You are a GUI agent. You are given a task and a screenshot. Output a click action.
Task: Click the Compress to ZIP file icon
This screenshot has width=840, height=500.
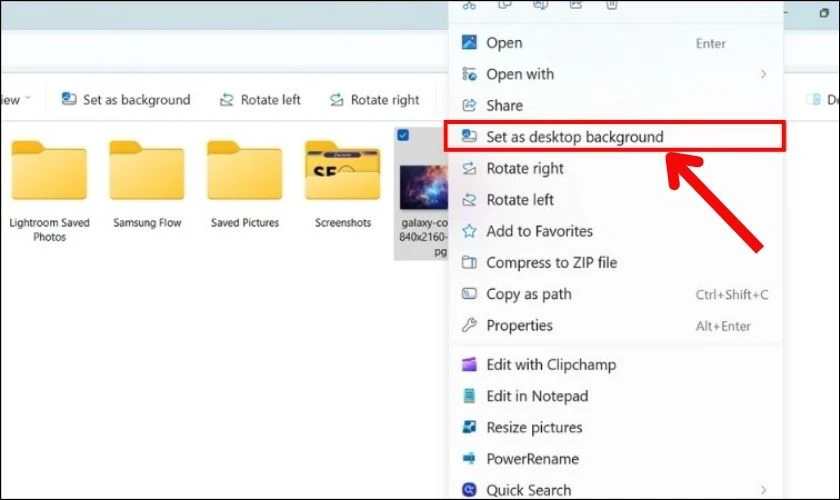[x=468, y=263]
